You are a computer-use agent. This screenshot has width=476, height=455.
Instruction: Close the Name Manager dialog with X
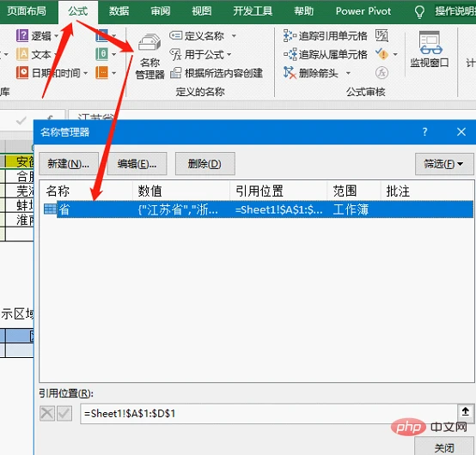click(x=461, y=131)
